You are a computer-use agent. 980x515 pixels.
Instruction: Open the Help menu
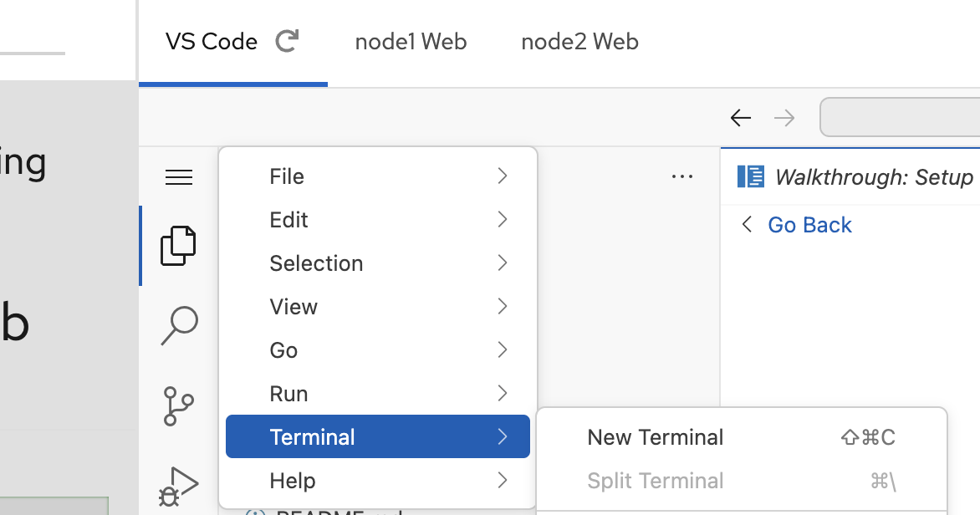[x=377, y=480]
